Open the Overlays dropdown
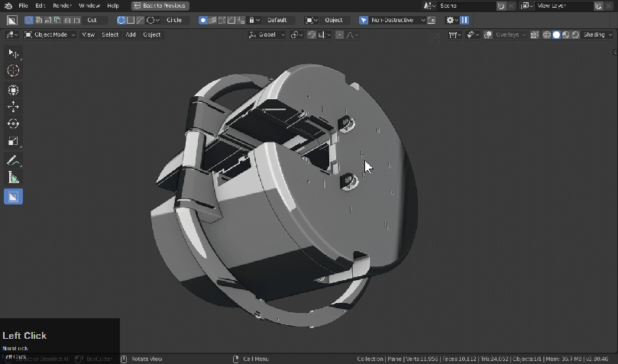The height and width of the screenshot is (364, 618). pyautogui.click(x=510, y=34)
